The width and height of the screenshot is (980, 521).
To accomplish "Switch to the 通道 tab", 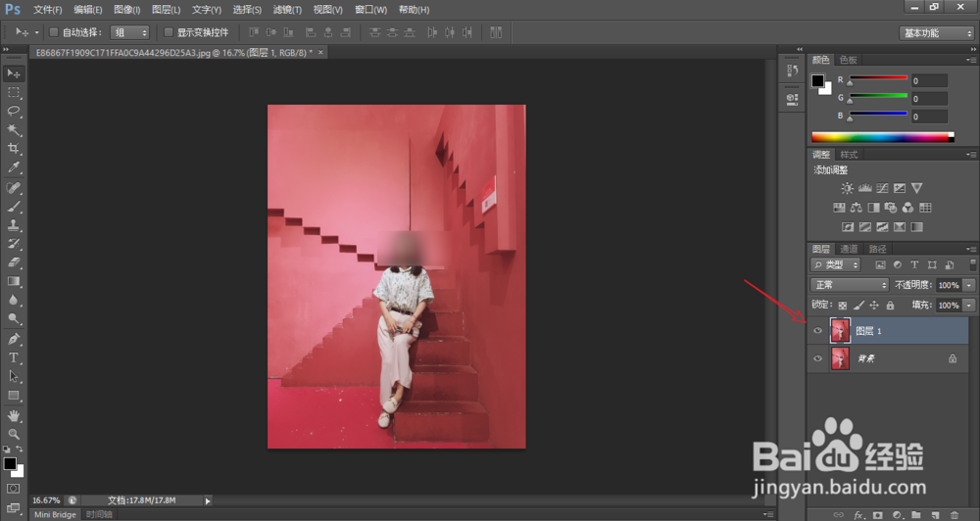I will (x=848, y=249).
